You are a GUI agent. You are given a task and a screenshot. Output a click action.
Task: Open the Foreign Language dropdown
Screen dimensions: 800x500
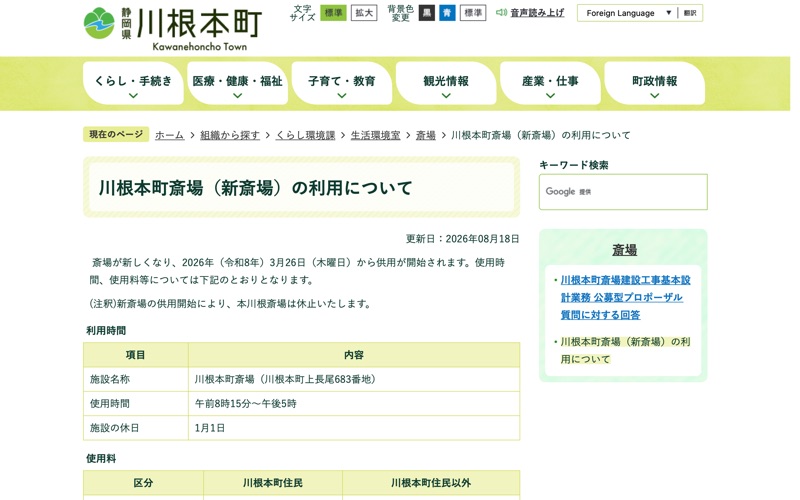tap(628, 13)
